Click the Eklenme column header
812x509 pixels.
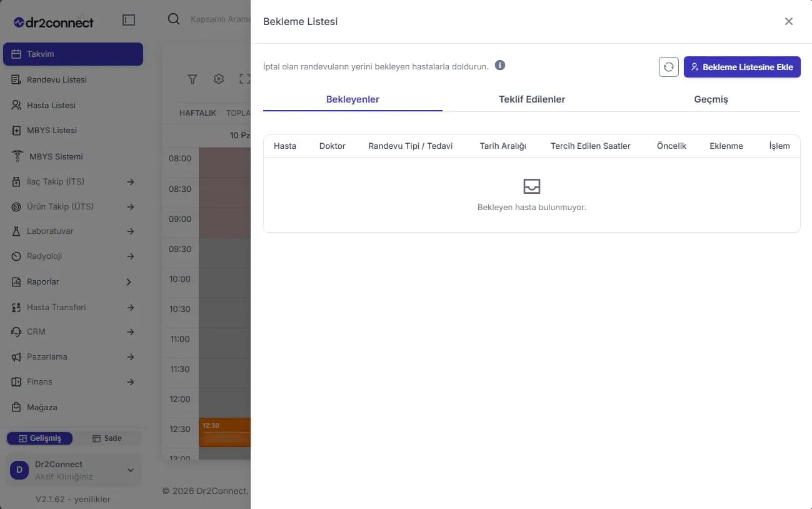726,146
